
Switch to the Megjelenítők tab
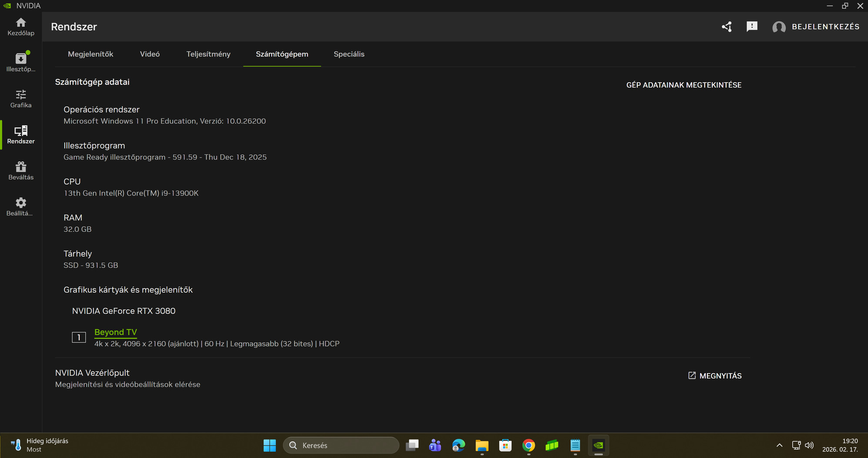(91, 54)
